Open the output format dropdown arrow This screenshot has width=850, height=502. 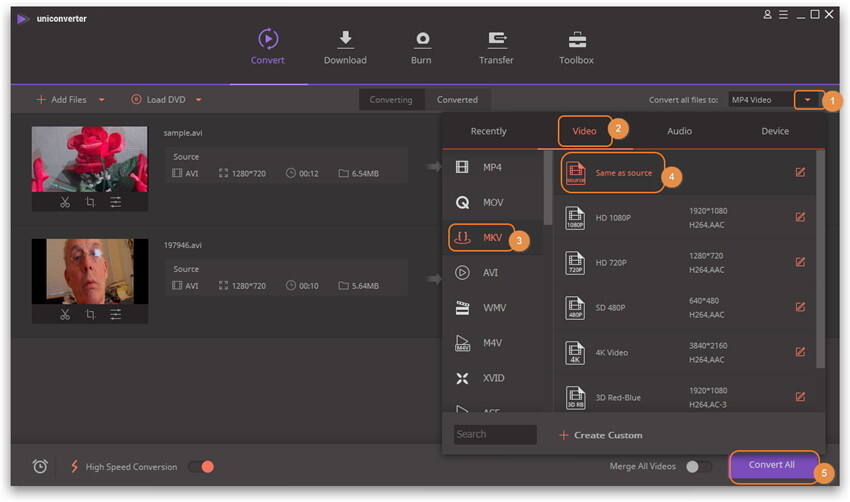(x=807, y=100)
